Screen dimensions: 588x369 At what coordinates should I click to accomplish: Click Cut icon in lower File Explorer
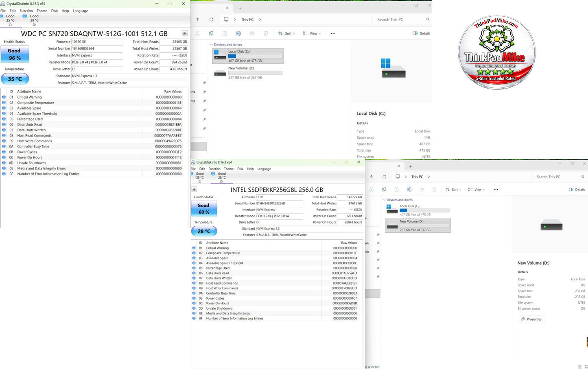pyautogui.click(x=371, y=189)
